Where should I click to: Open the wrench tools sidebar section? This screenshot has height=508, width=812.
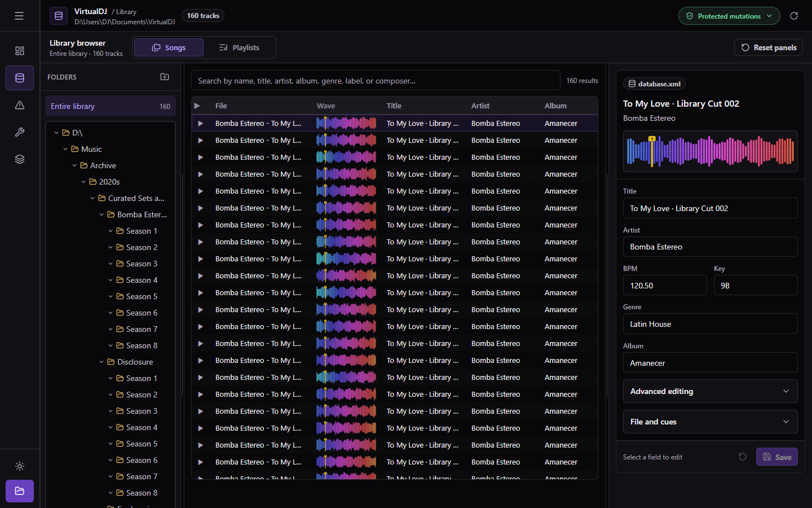[x=20, y=132]
